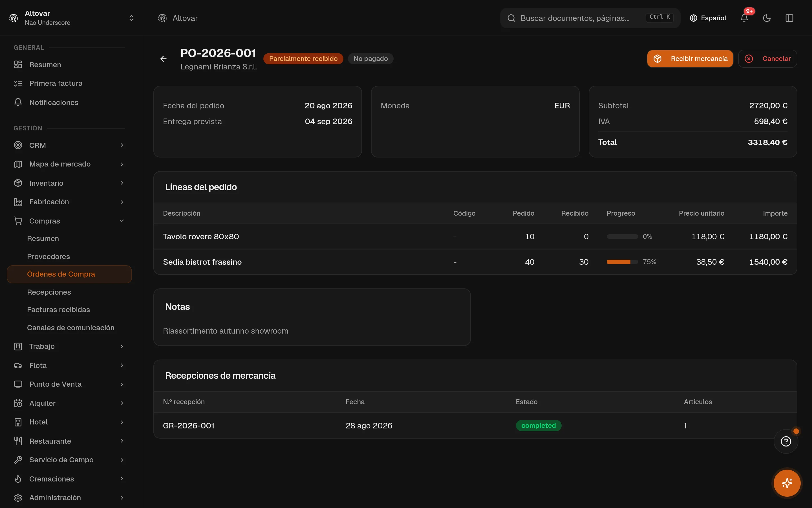Toggle the sidebar panel layout icon
Screen dimensions: 812x508
coord(789,18)
